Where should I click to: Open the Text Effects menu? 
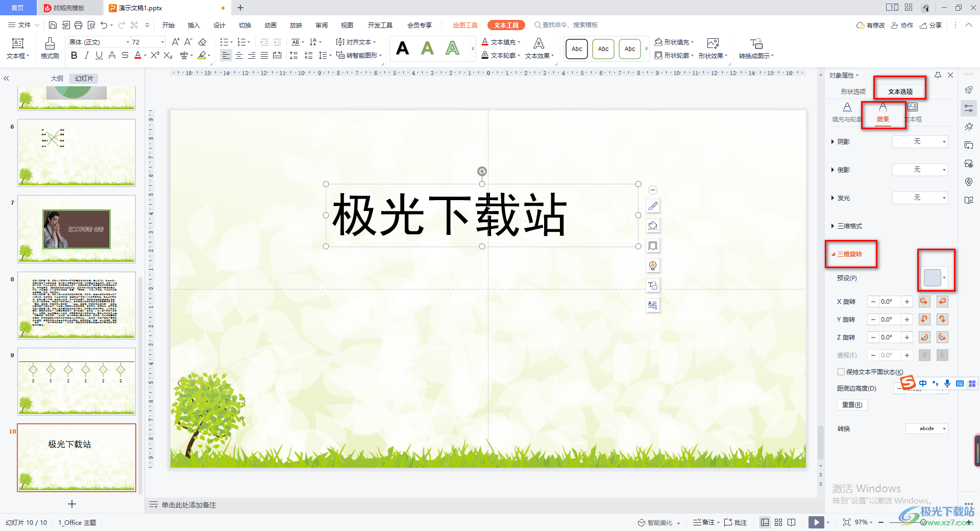pyautogui.click(x=539, y=49)
